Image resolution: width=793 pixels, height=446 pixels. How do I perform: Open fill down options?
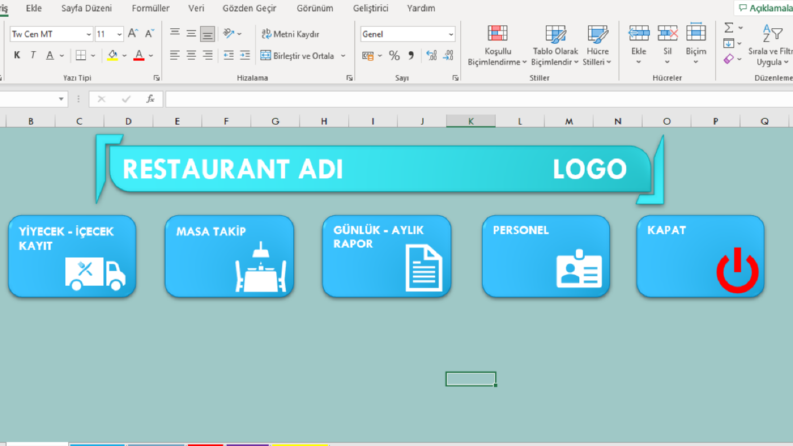point(732,43)
